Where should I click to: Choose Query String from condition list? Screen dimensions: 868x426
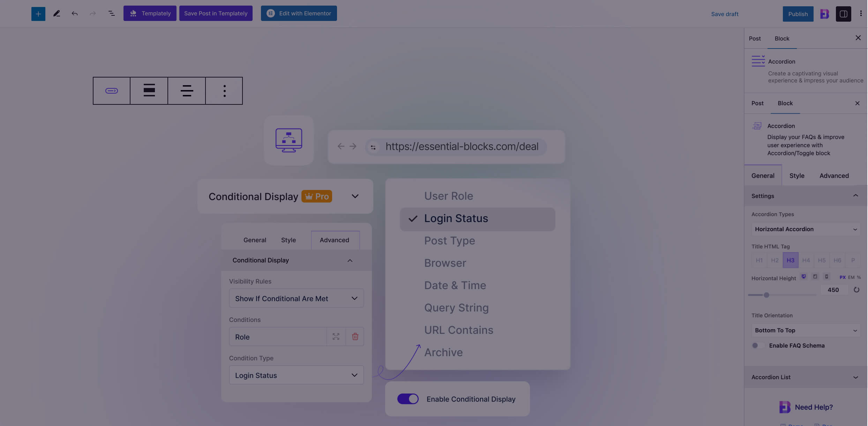click(x=456, y=308)
